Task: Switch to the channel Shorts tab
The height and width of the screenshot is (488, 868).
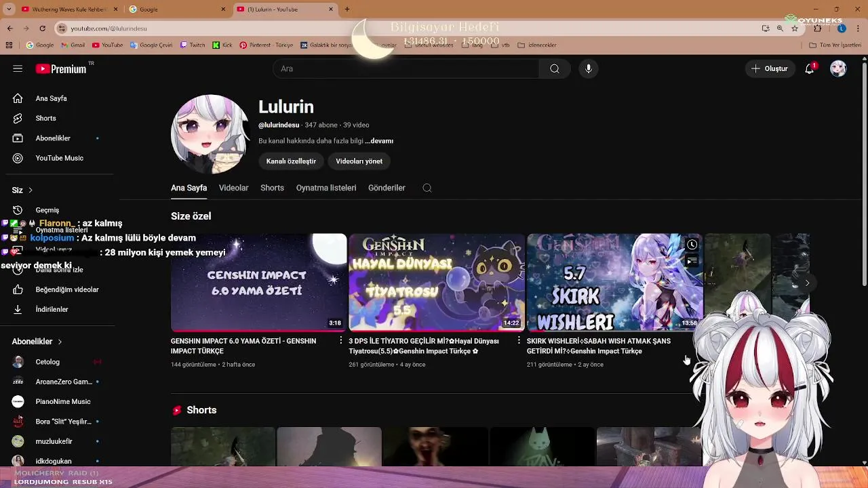Action: click(272, 188)
